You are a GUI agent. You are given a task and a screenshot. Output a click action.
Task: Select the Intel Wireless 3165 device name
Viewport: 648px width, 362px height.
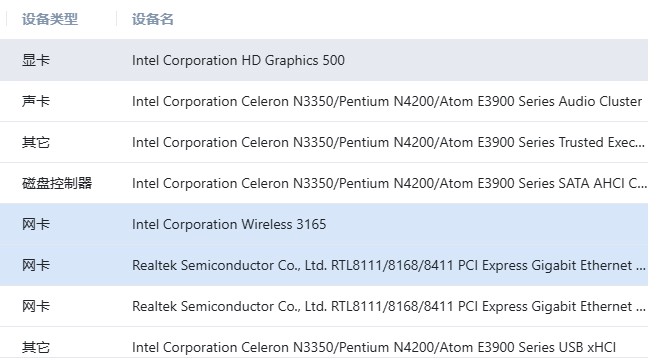tap(229, 224)
